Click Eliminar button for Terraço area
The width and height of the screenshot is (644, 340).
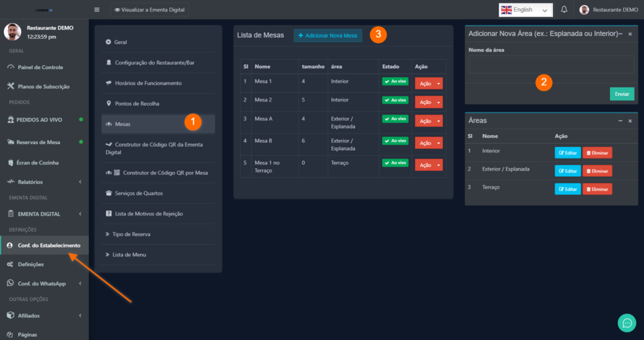tap(597, 189)
